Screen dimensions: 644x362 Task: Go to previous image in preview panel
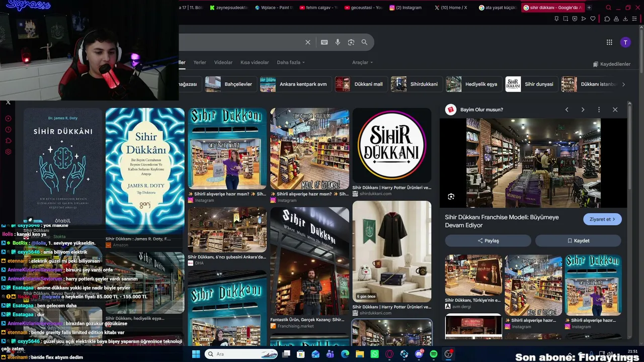coord(567,110)
